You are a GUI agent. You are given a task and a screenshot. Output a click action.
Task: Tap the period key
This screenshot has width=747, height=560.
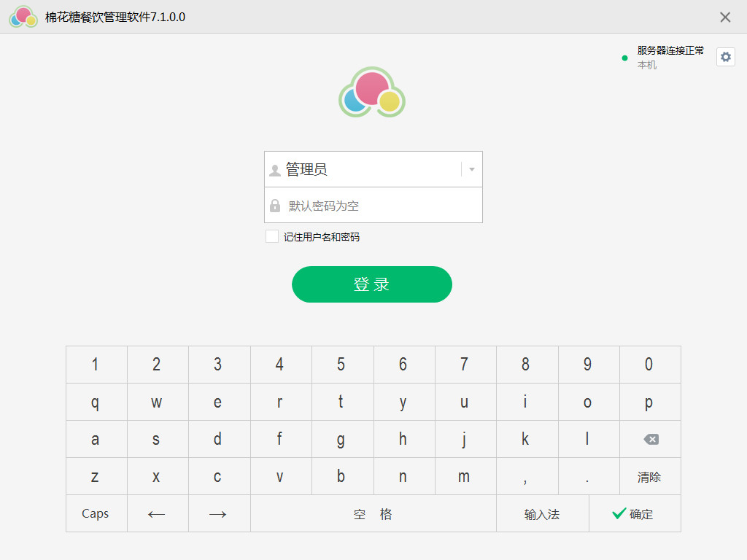(589, 476)
